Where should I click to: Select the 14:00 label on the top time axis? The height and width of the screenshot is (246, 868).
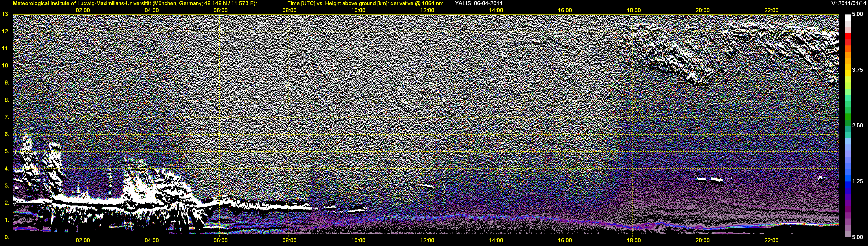pyautogui.click(x=496, y=10)
